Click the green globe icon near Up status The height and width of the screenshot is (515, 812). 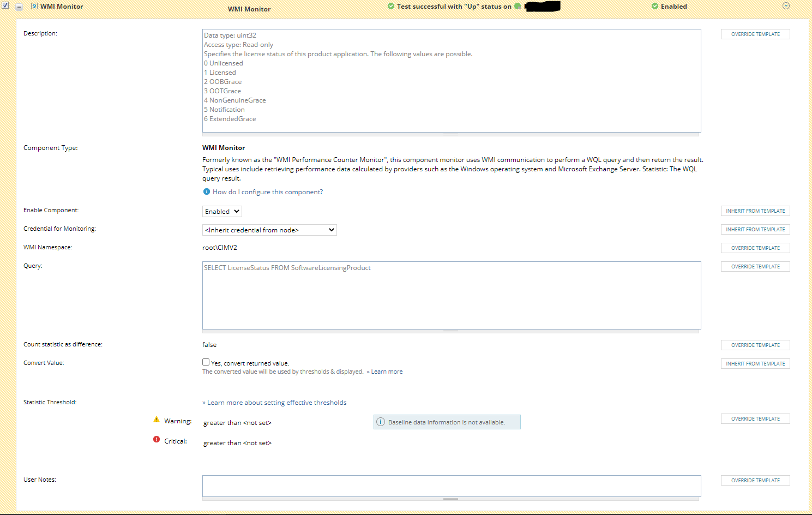click(516, 6)
